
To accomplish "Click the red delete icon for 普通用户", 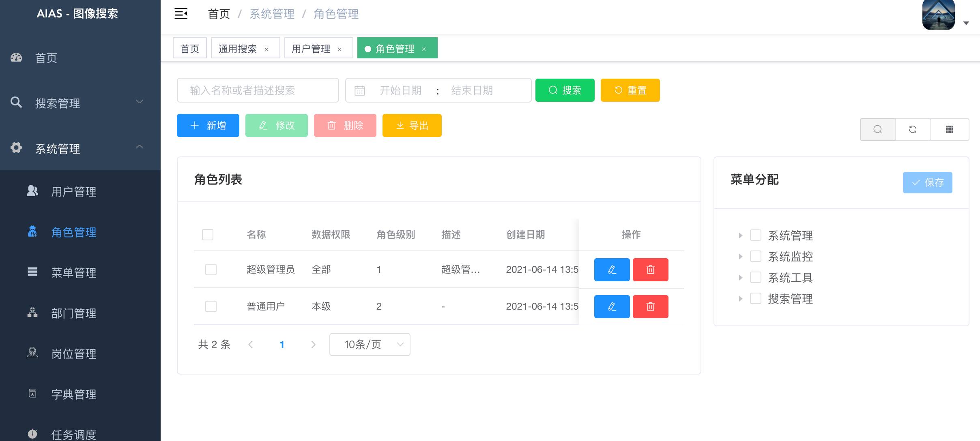I will tap(650, 306).
